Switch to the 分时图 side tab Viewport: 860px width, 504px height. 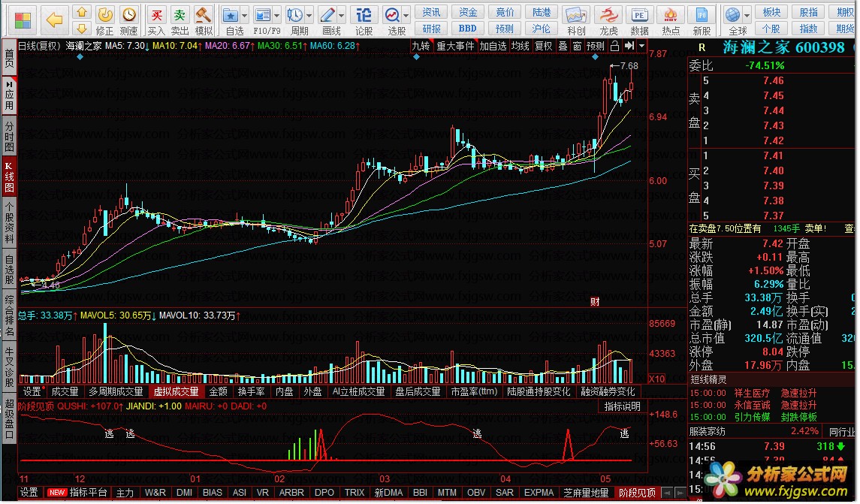[9, 135]
